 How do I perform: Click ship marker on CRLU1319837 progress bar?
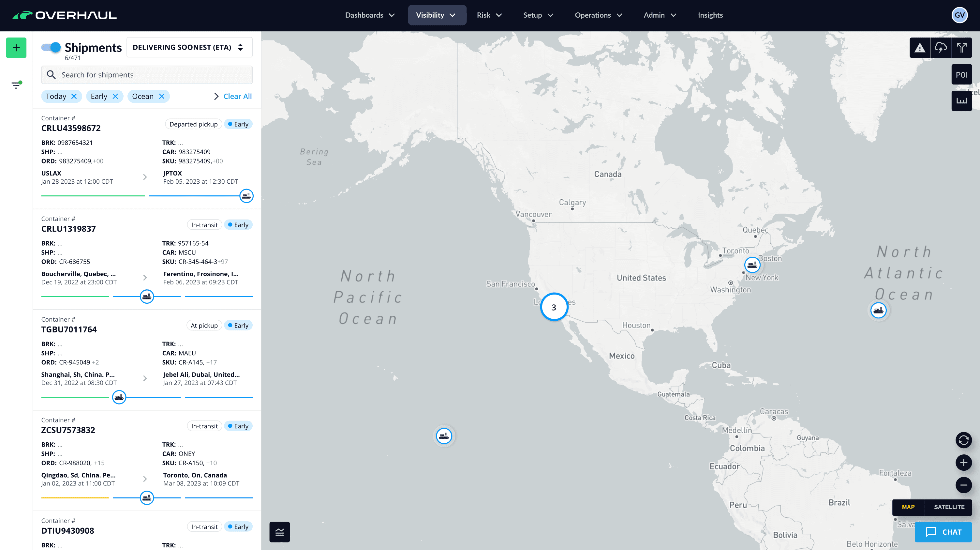click(x=147, y=297)
